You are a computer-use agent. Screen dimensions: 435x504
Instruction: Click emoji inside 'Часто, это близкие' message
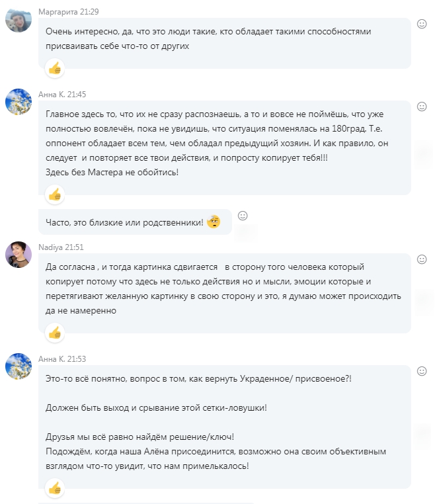214,222
